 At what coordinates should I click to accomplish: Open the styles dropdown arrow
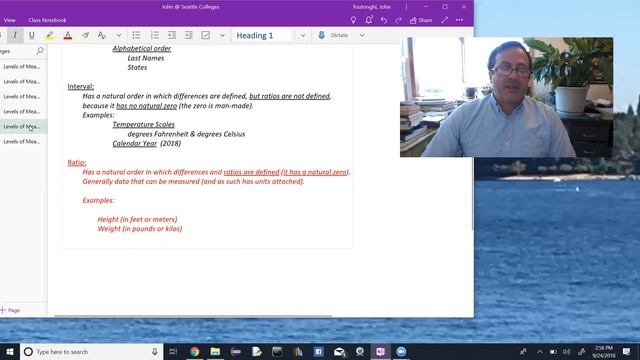pos(303,36)
